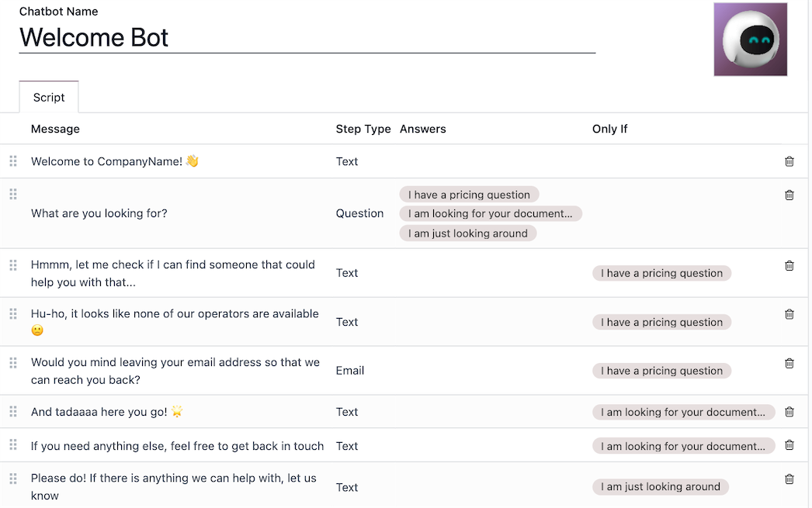Delete the "And tadaaaa here you go!" message
Screen dimensions: 812x508
coord(789,412)
